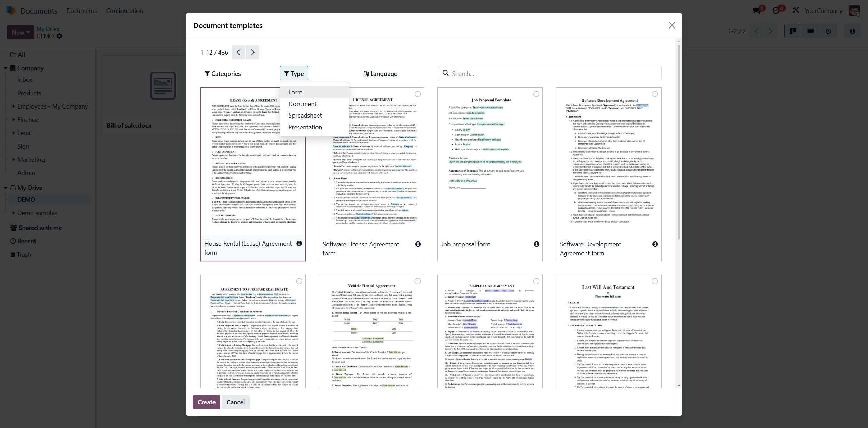Open the activities clock icon with badge 21

tap(776, 10)
